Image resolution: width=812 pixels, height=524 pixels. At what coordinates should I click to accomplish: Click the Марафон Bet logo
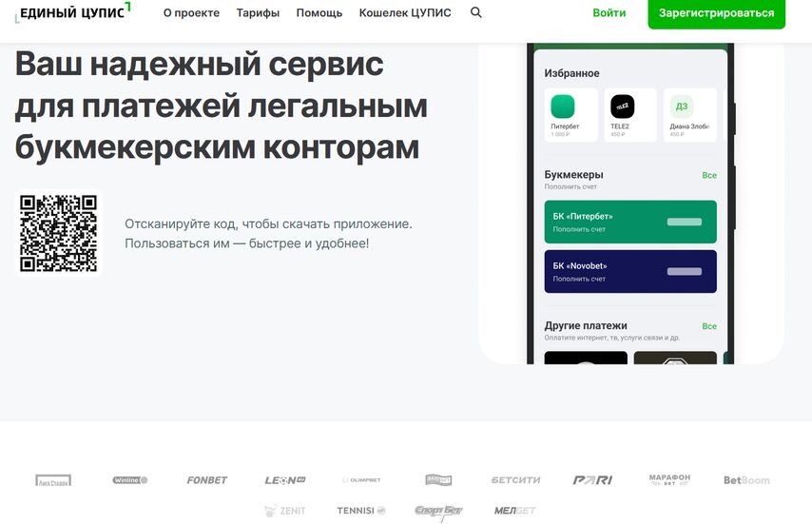click(x=669, y=479)
